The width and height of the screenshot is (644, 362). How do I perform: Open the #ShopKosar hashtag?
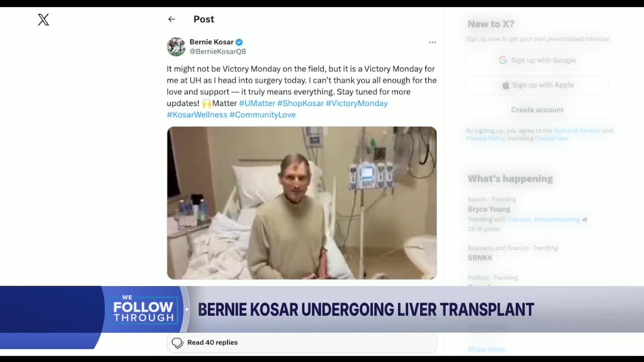(300, 103)
